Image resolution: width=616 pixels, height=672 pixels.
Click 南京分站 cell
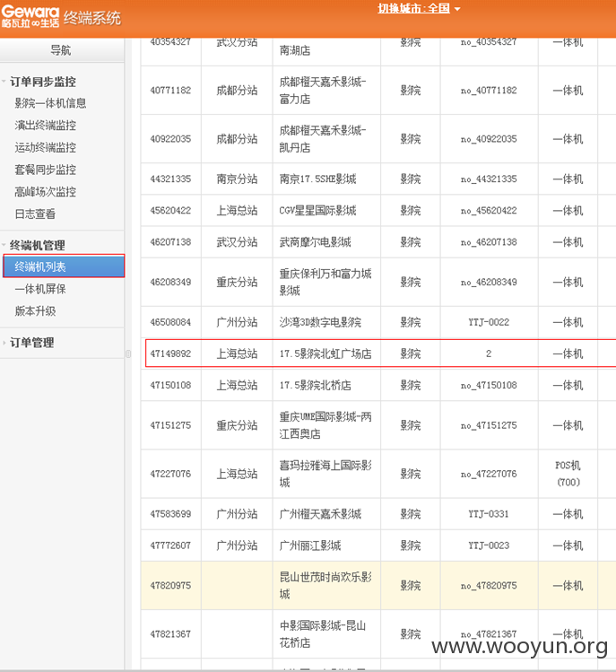click(x=237, y=179)
